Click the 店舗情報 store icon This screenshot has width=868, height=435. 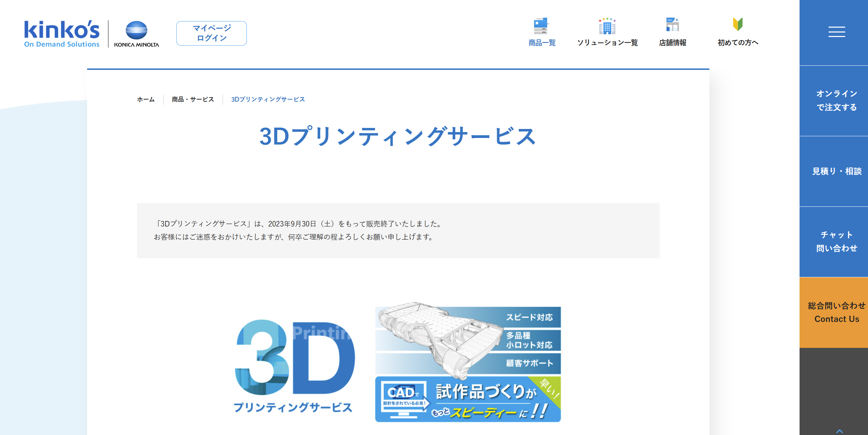pyautogui.click(x=673, y=25)
